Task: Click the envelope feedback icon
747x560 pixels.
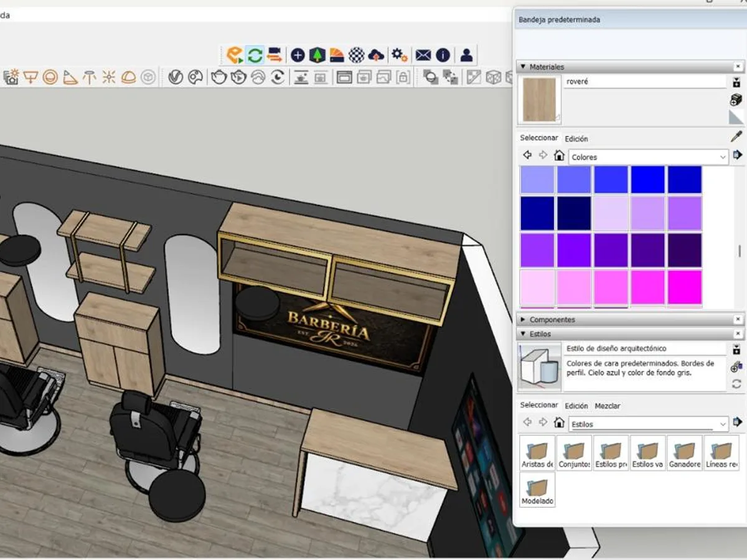Action: tap(423, 55)
